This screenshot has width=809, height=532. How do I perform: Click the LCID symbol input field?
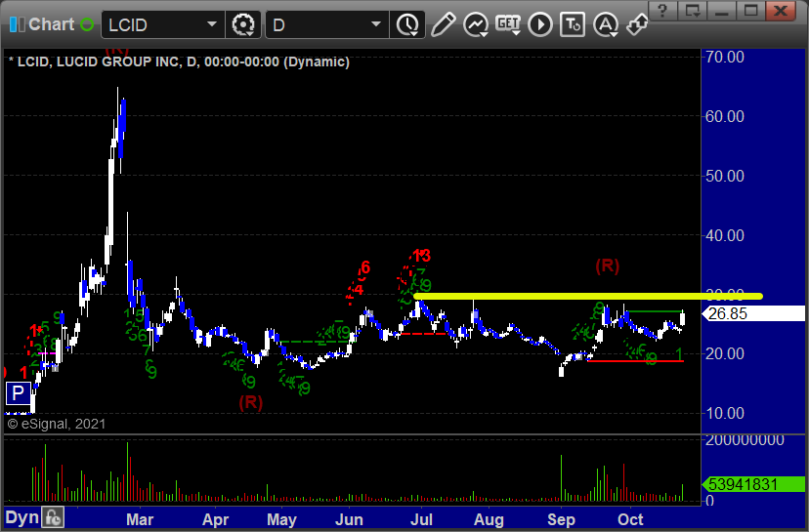click(153, 24)
